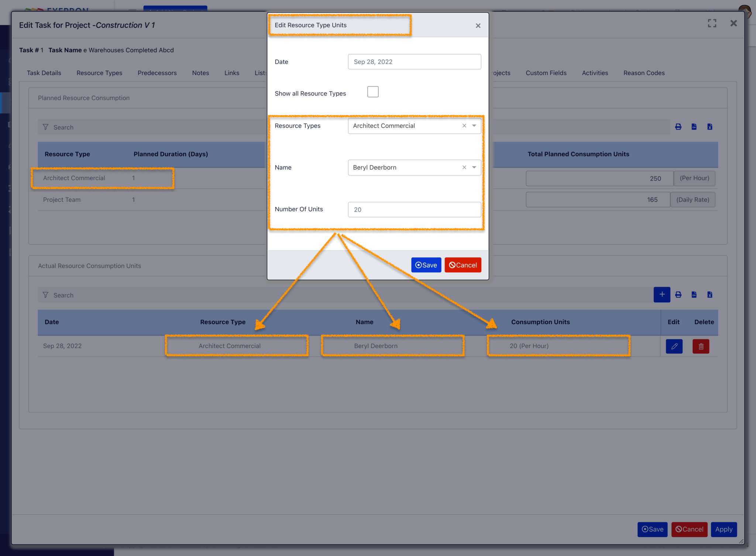Open the Resource Types dropdown arrow
The image size is (756, 556).
click(x=474, y=126)
